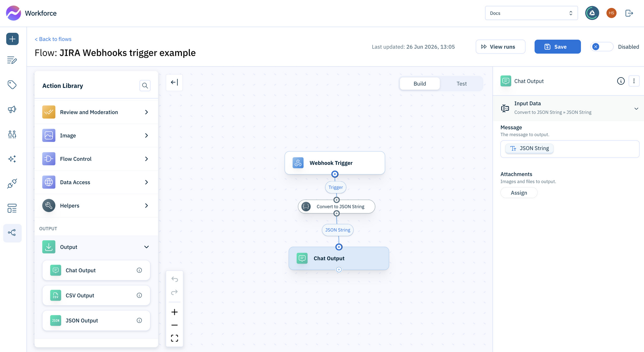
Task: Click the organization avatar icon
Action: tap(592, 13)
